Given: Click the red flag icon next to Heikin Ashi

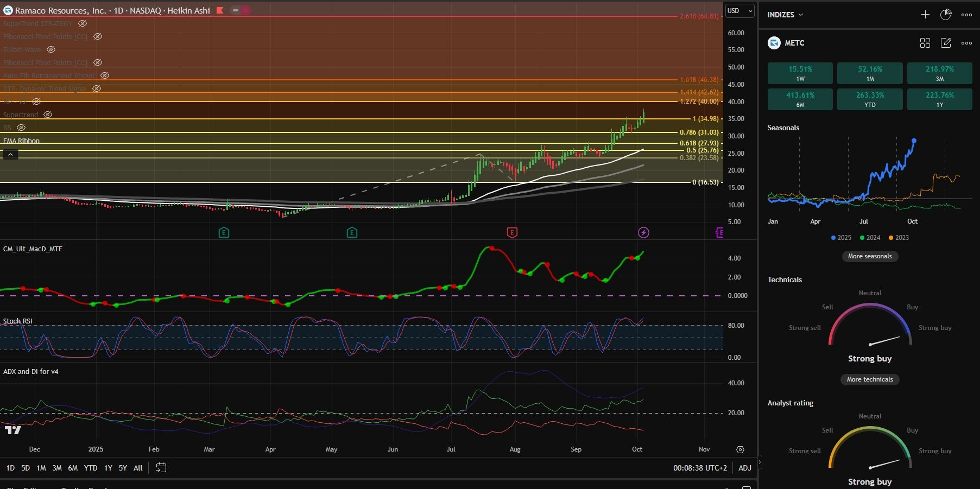Looking at the screenshot, I should [220, 10].
